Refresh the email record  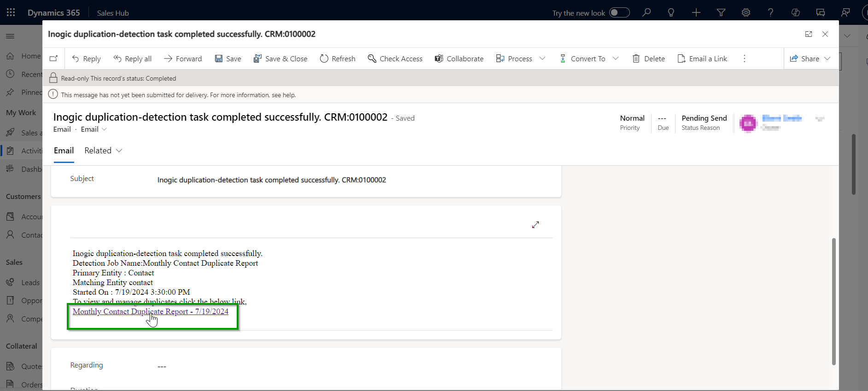[338, 58]
